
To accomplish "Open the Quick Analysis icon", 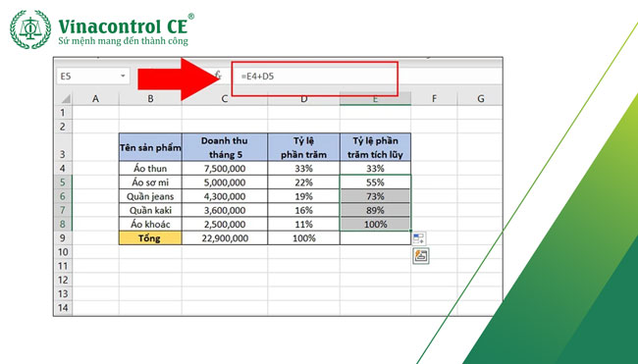I will tap(420, 256).
